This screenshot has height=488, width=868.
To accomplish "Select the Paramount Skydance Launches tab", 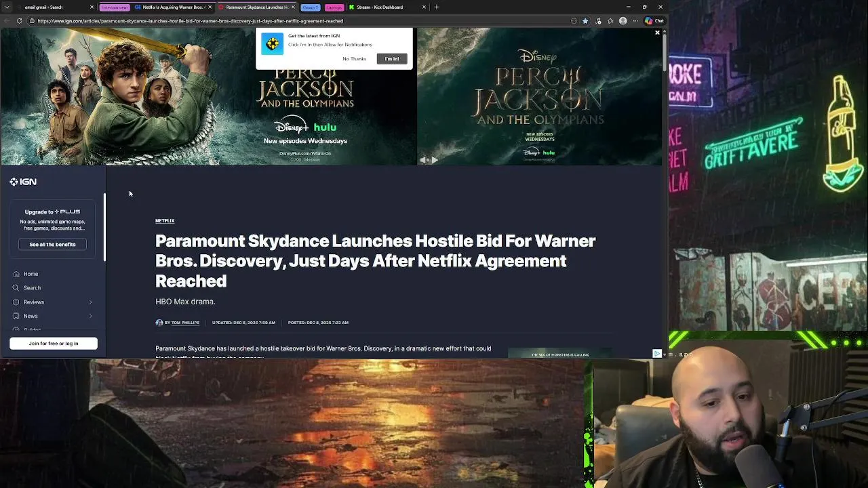I will pos(256,7).
